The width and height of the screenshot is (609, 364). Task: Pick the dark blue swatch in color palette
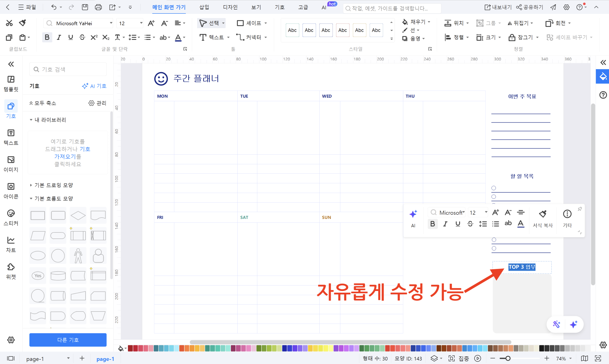coord(284,348)
